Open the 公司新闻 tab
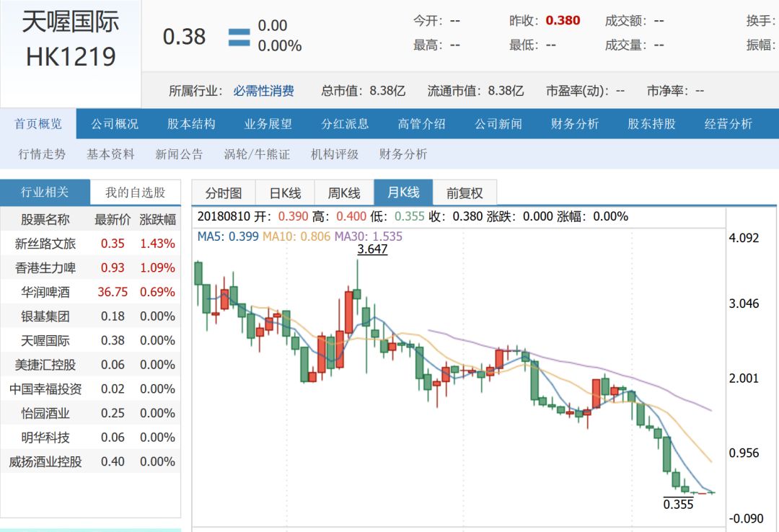Viewport: 779px width, 532px height. coord(497,123)
